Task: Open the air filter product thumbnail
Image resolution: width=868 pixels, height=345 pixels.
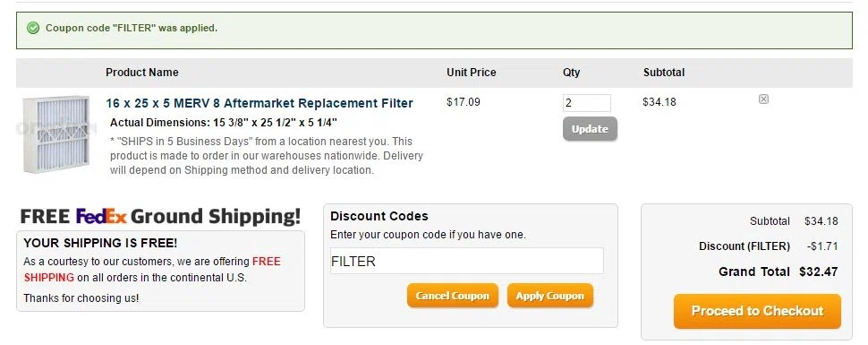Action: point(55,134)
